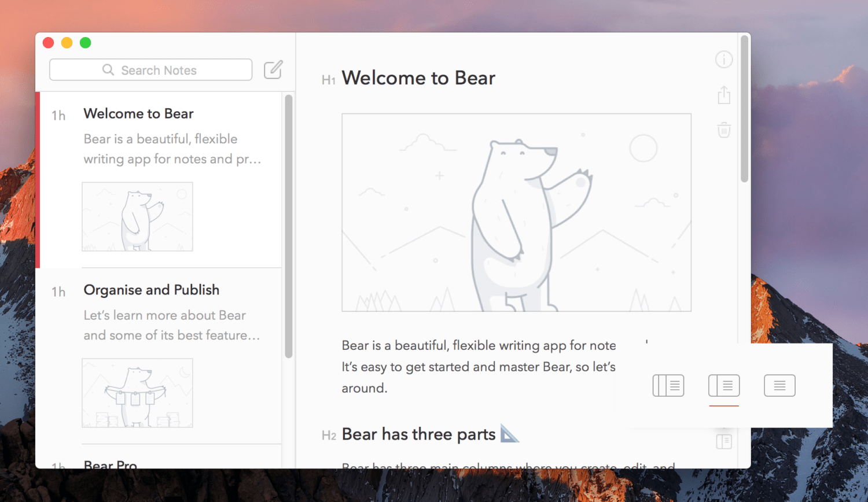Select the Welcome to Bear note

[138, 114]
